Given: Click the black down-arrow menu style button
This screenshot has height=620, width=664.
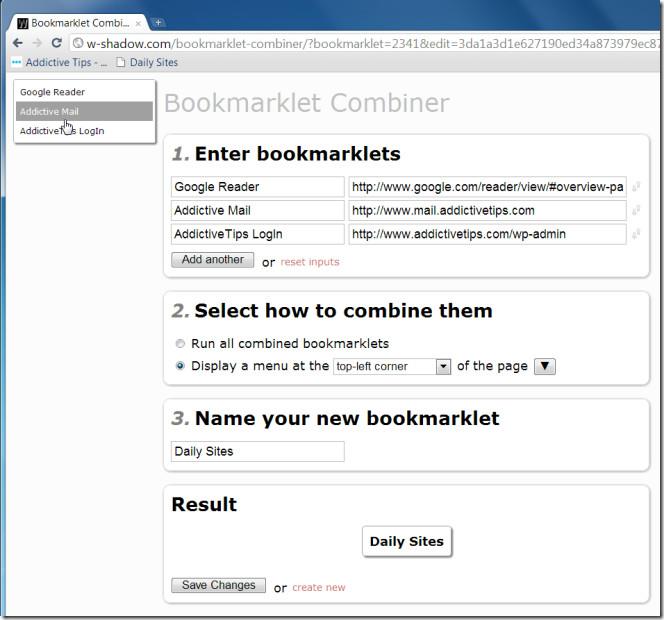Looking at the screenshot, I should (545, 366).
